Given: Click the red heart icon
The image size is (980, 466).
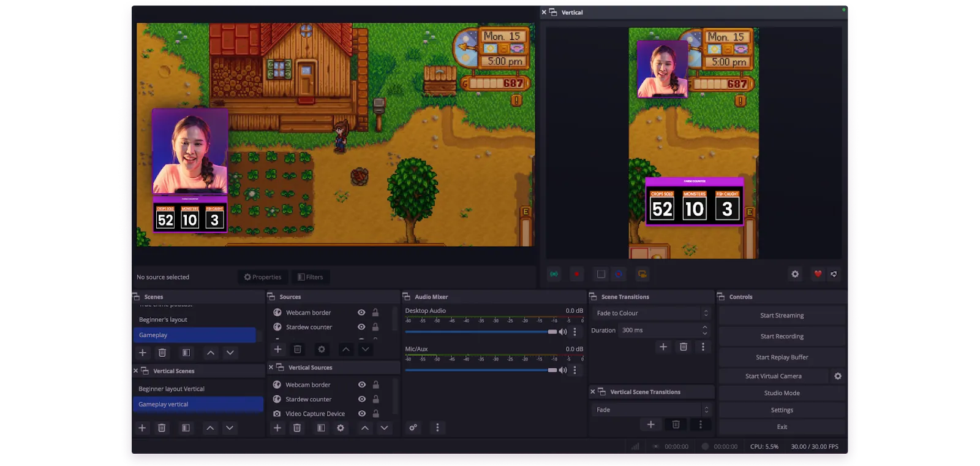Looking at the screenshot, I should point(818,274).
